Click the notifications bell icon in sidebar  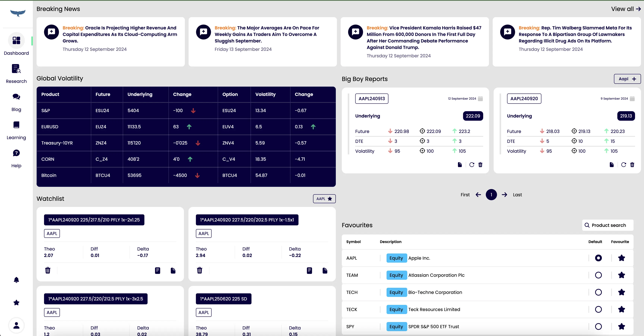point(16,280)
